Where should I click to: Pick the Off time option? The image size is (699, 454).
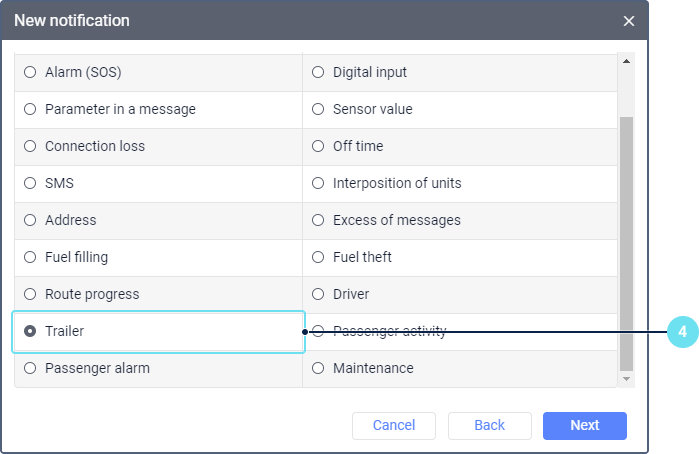point(318,146)
